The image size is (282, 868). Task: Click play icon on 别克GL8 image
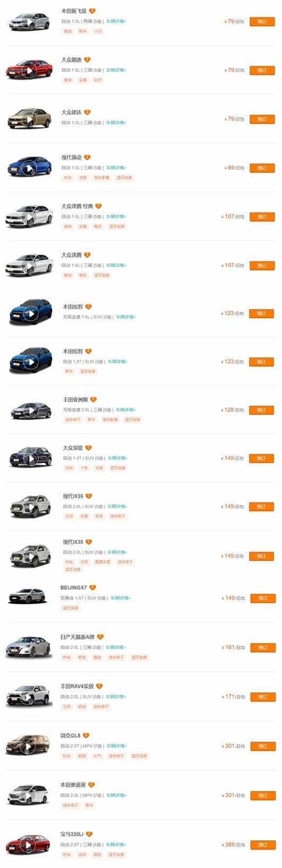[30, 747]
